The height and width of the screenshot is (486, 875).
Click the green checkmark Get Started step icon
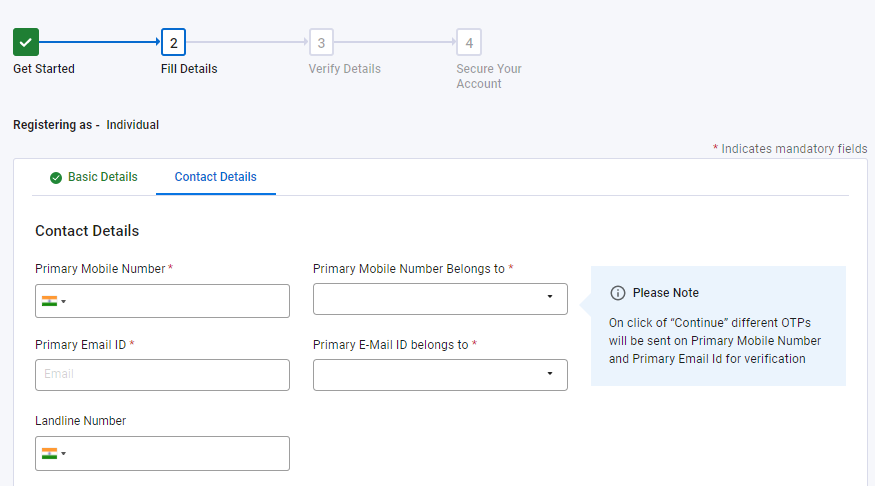26,42
